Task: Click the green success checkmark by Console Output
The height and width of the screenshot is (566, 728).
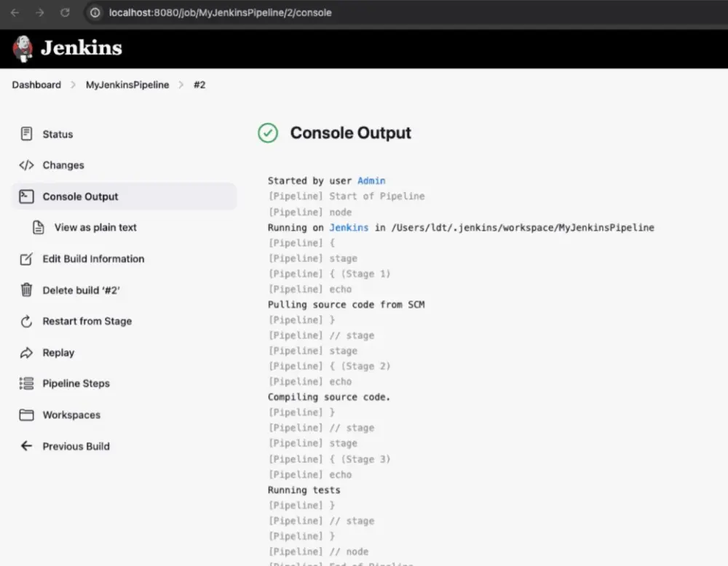Action: (x=268, y=133)
